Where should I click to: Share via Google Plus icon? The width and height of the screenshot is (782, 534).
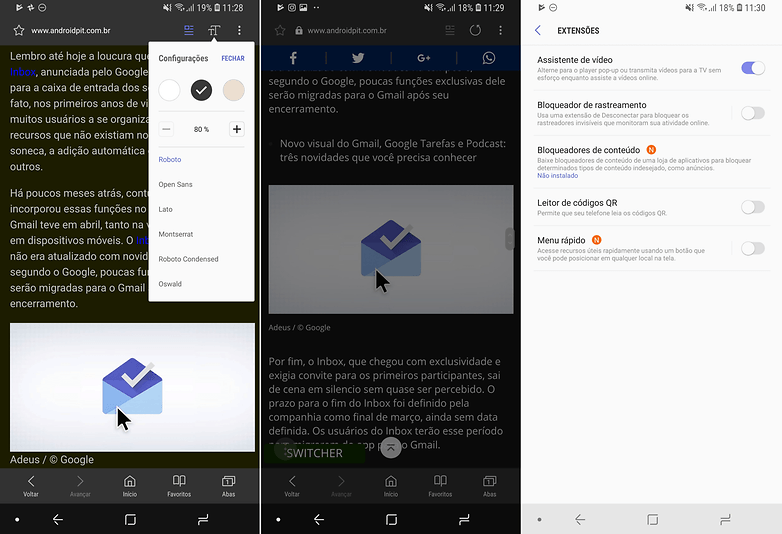(x=423, y=58)
